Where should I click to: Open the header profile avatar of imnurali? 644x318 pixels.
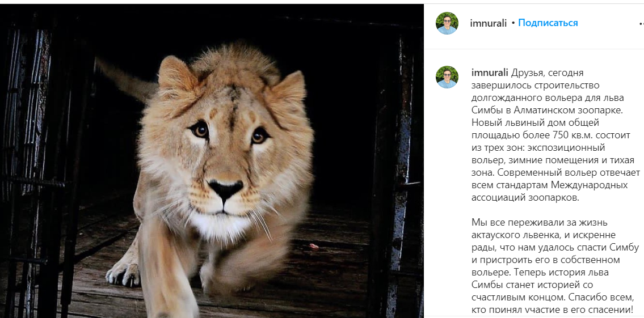[447, 23]
